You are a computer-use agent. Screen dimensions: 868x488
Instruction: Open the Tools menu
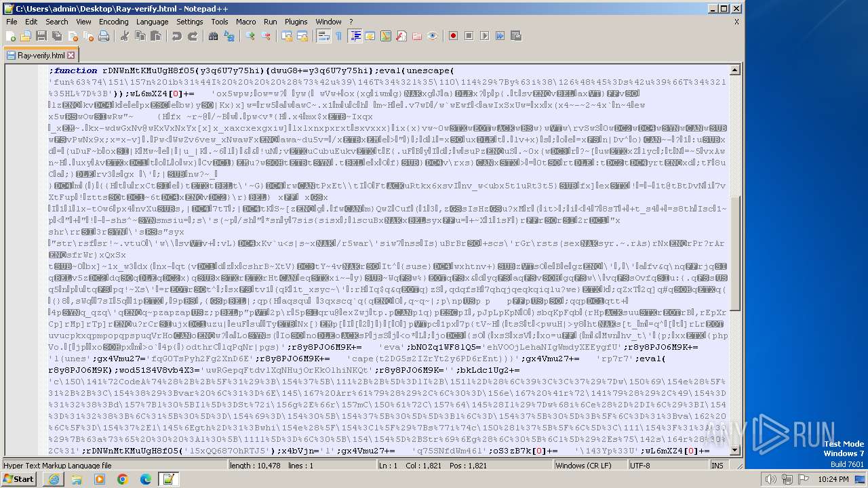click(220, 22)
